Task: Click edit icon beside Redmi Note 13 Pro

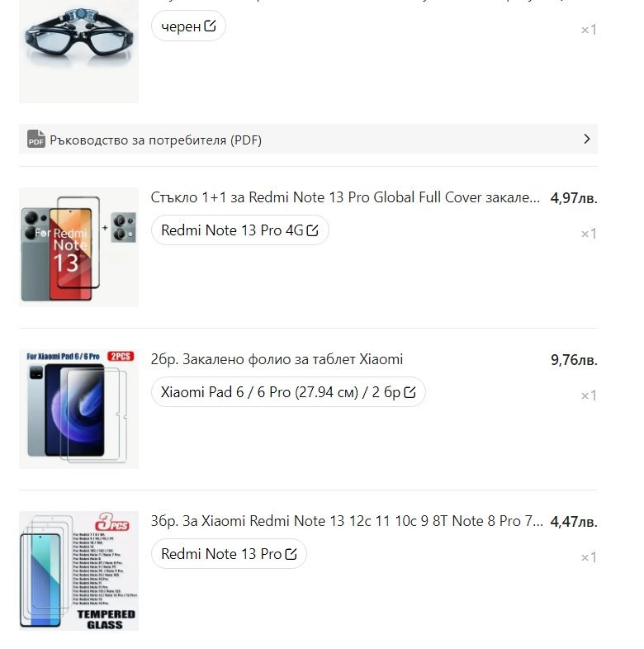Action: click(x=291, y=554)
